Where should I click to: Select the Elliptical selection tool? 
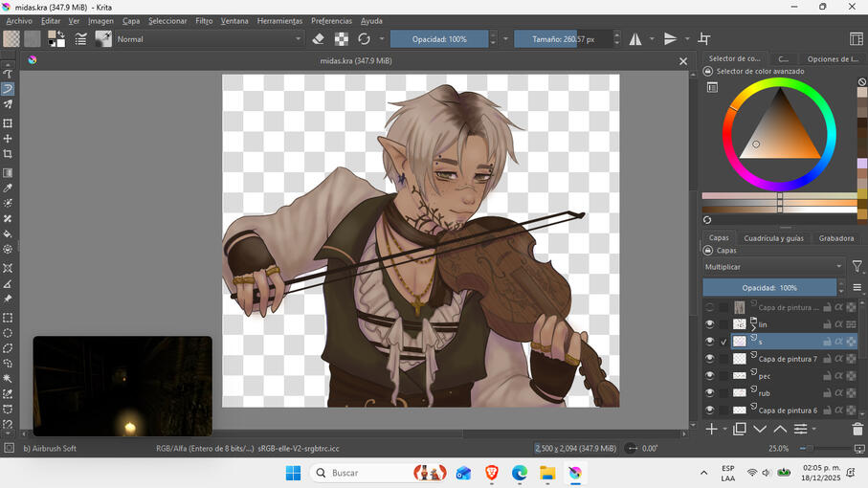point(8,333)
